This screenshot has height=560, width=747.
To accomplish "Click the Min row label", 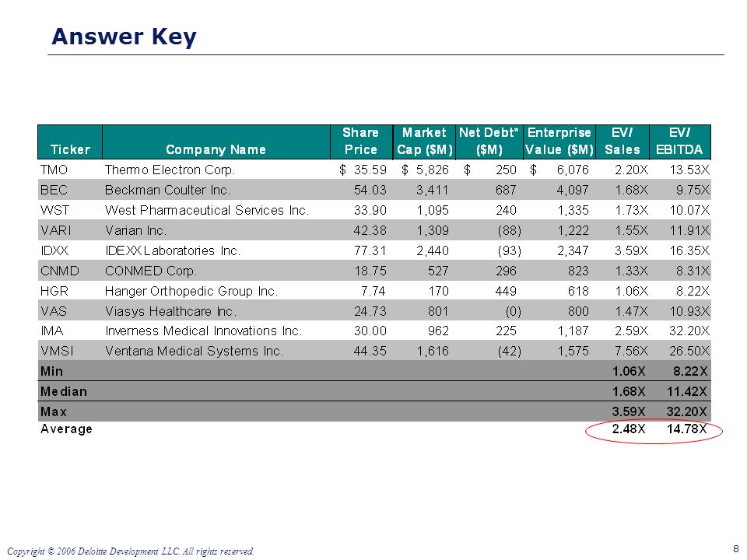I will pos(51,371).
